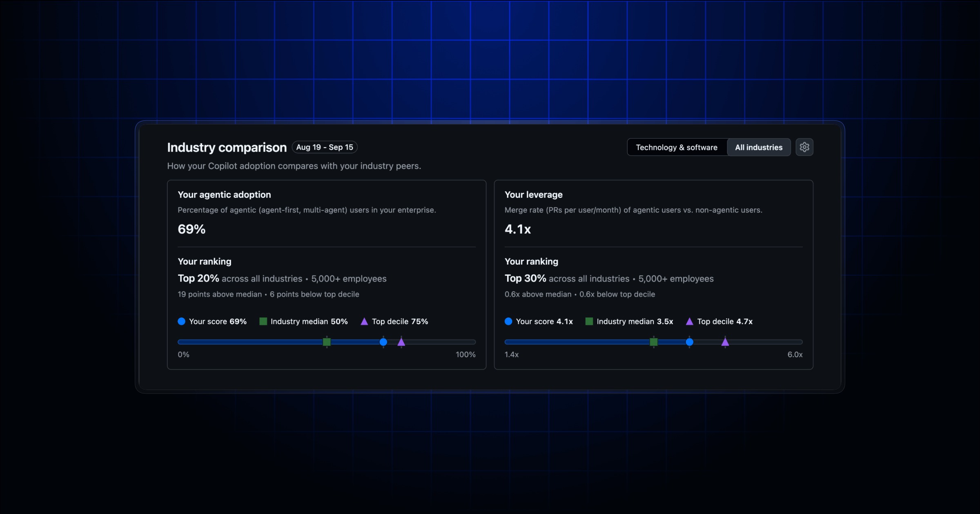Click green Industry median 50% legend square

[x=263, y=321]
